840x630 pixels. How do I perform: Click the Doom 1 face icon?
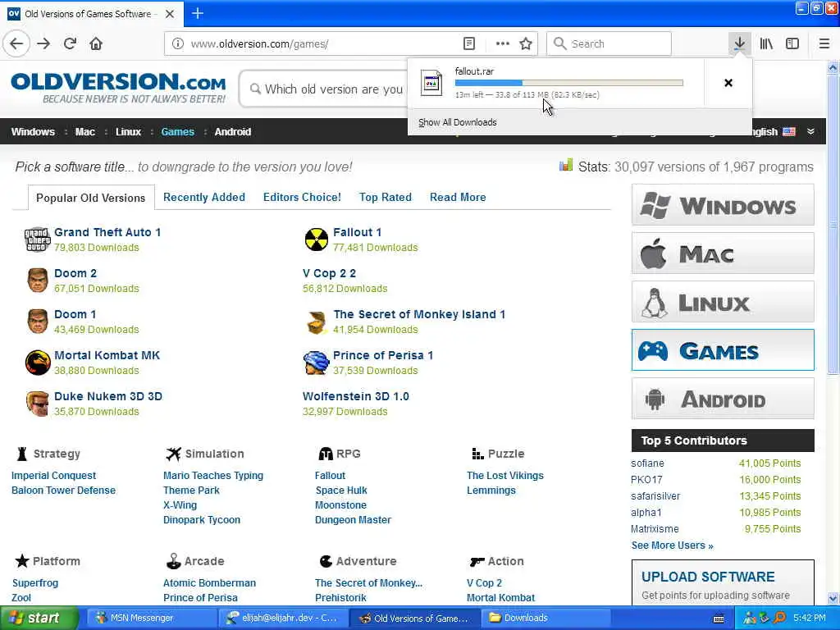coord(38,322)
